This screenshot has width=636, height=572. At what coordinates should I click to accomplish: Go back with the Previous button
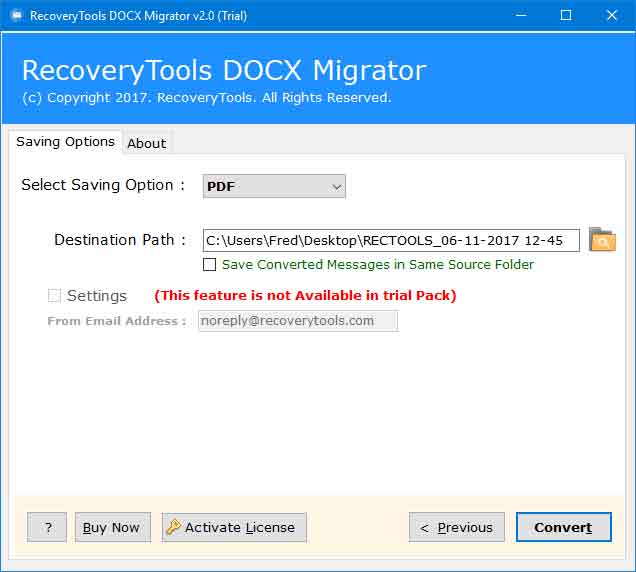point(457,527)
